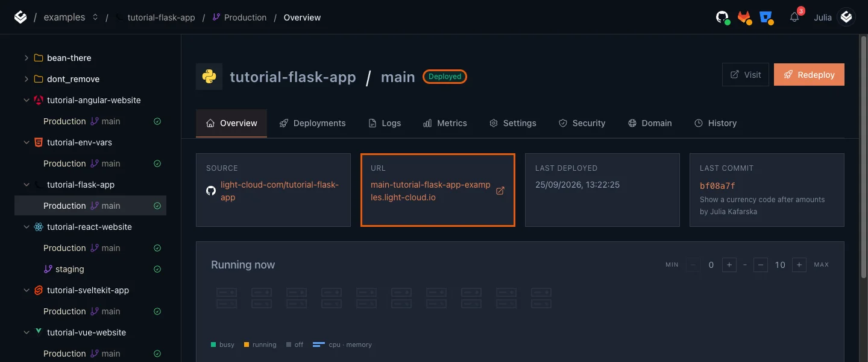Click the status check for tutorial-env-vars Production
This screenshot has height=362, width=868.
157,164
